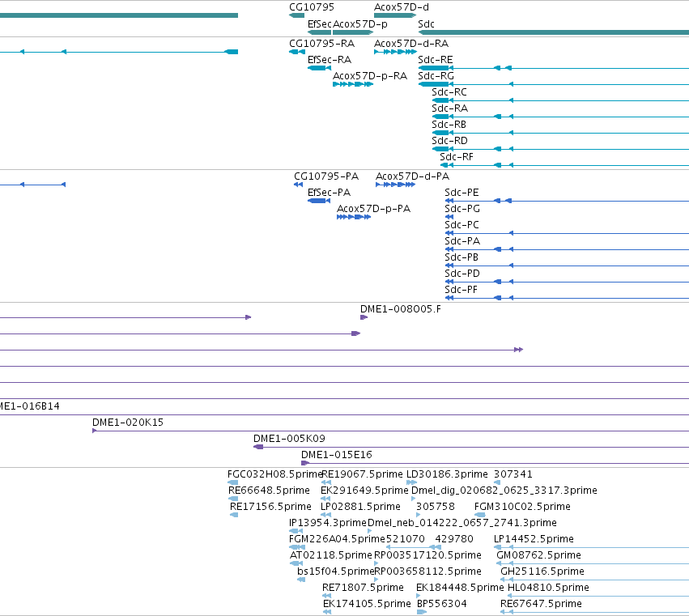689x616 pixels.
Task: Select the CG10795-PA protein feature
Action: click(x=299, y=185)
